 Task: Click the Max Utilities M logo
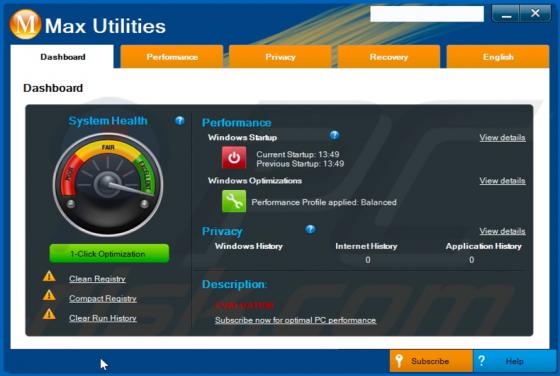(x=25, y=24)
